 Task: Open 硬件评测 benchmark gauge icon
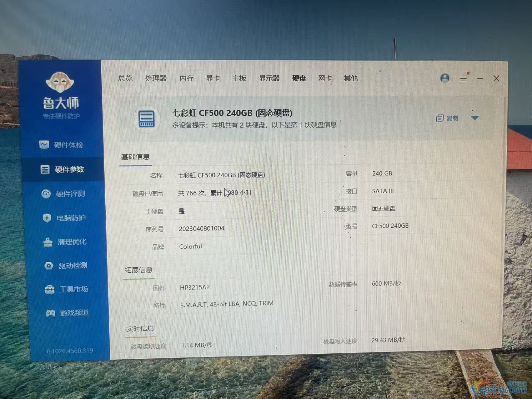[46, 194]
